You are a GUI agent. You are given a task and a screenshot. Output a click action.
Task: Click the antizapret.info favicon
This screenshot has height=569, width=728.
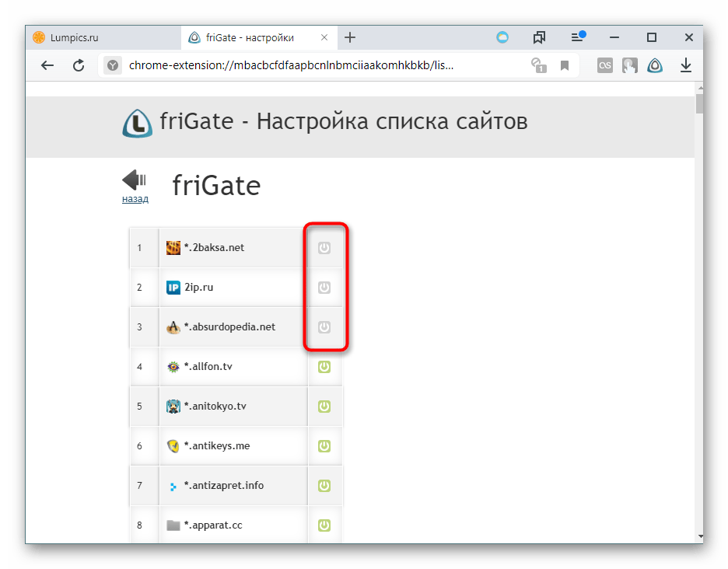[173, 487]
